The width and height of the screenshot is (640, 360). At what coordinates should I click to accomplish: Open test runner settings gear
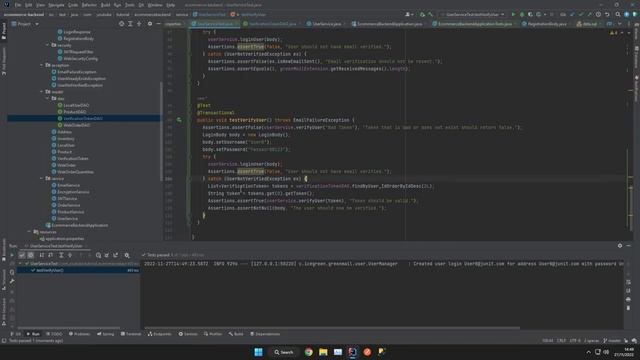[127, 255]
